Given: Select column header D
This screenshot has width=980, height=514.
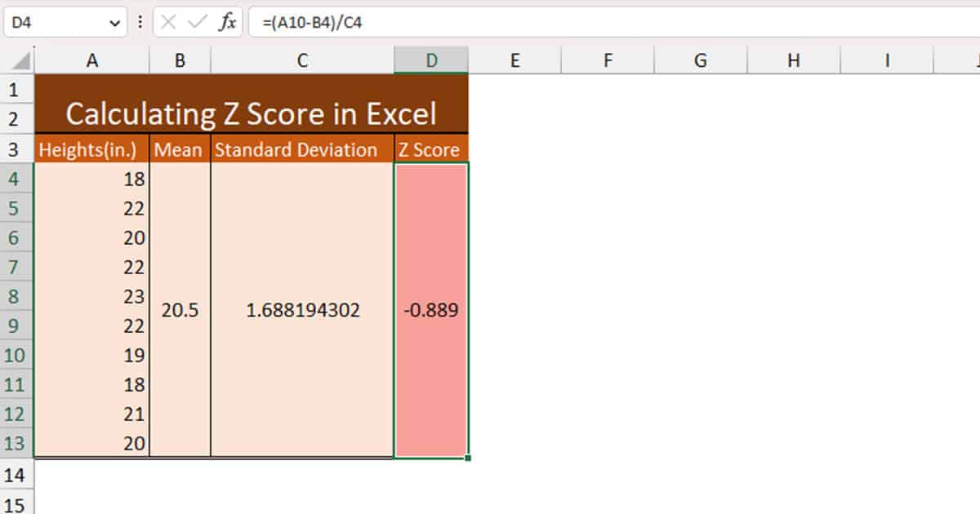Looking at the screenshot, I should click(x=431, y=60).
